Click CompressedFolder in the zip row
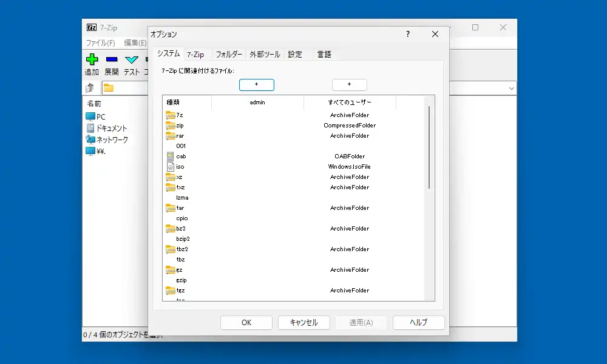 pos(350,126)
